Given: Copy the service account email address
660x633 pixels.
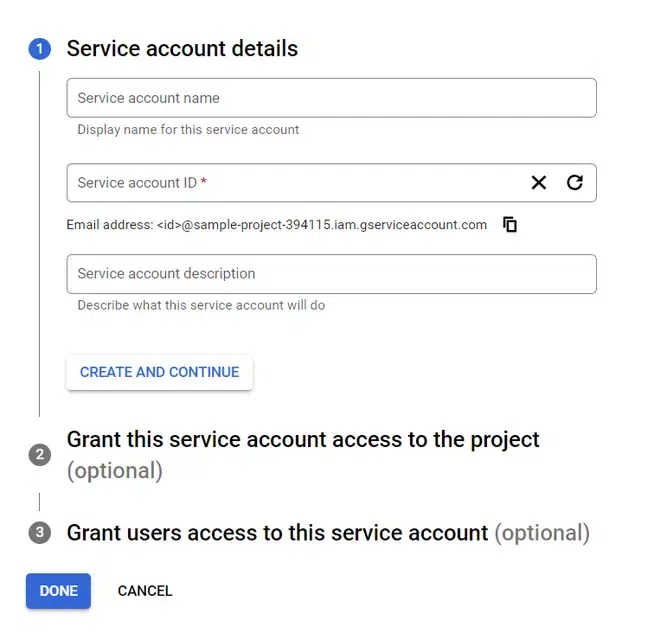Looking at the screenshot, I should pos(510,225).
